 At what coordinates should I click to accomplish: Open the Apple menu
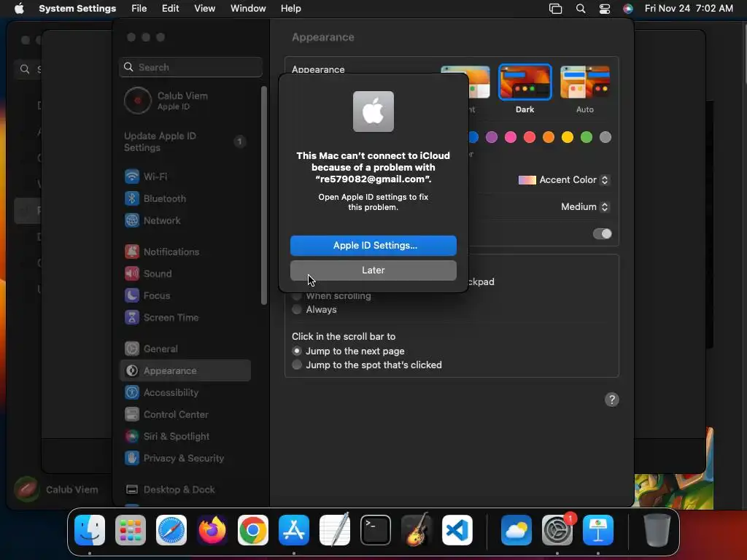coord(19,9)
